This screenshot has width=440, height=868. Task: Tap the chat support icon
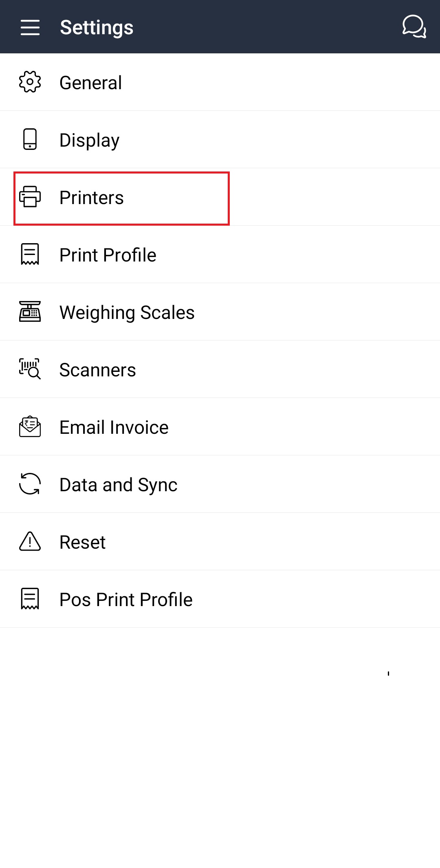414,27
